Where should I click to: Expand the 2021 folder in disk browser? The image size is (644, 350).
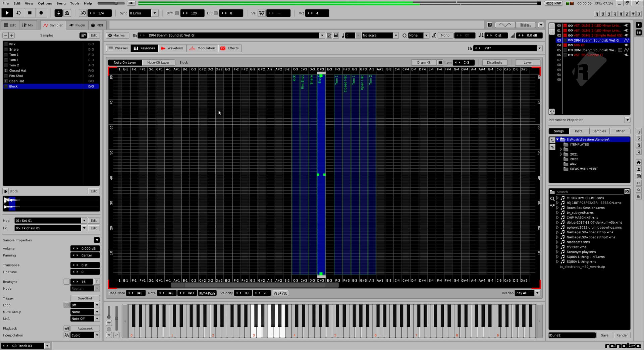pos(561,154)
